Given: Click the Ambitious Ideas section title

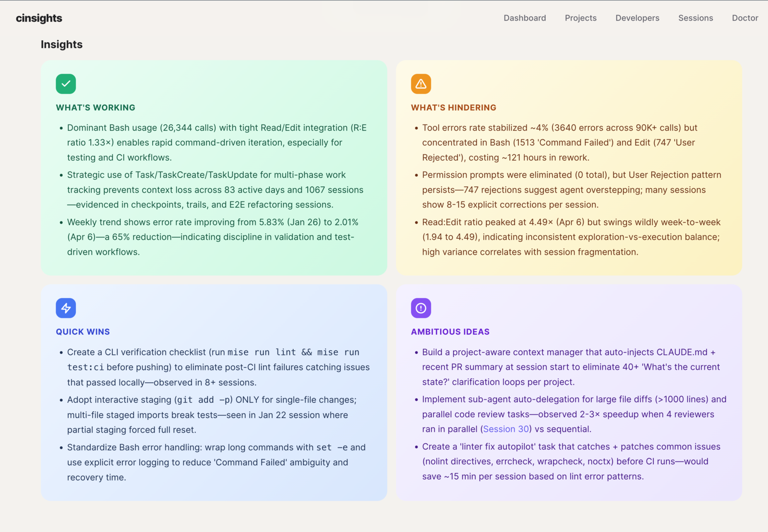Looking at the screenshot, I should 450,331.
